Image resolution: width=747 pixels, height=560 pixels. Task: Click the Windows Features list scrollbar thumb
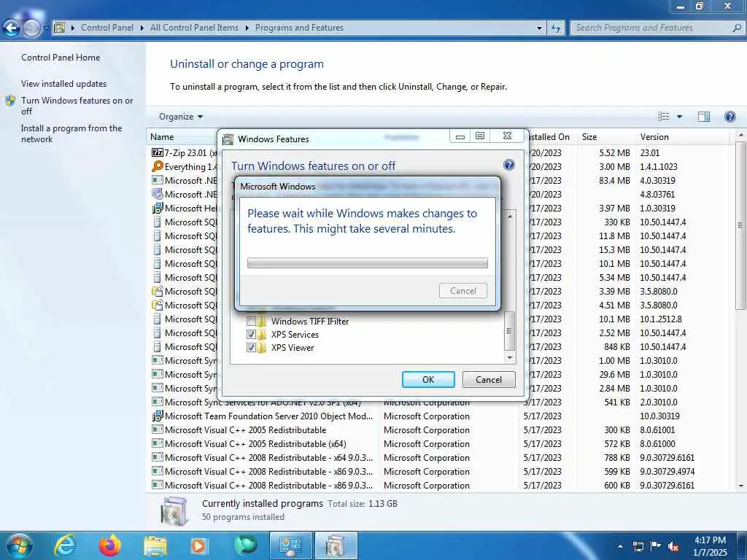(x=509, y=331)
